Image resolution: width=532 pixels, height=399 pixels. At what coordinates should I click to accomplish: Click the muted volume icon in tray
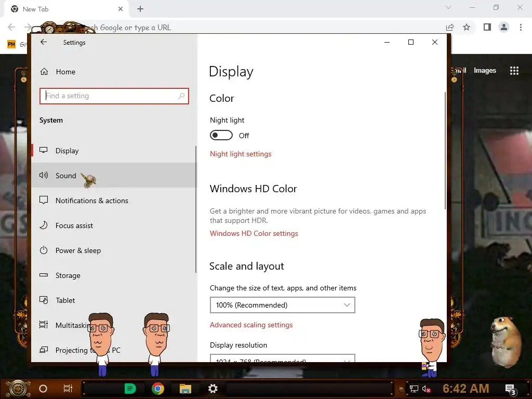click(426, 389)
